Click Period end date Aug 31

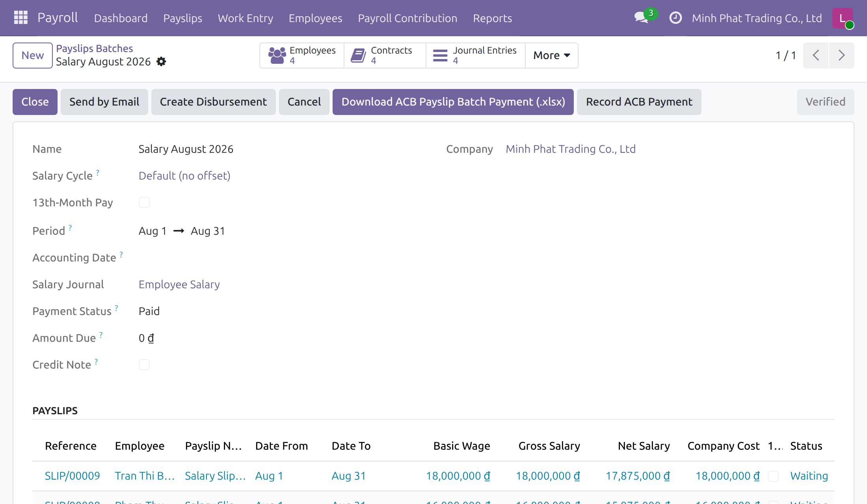[208, 231]
